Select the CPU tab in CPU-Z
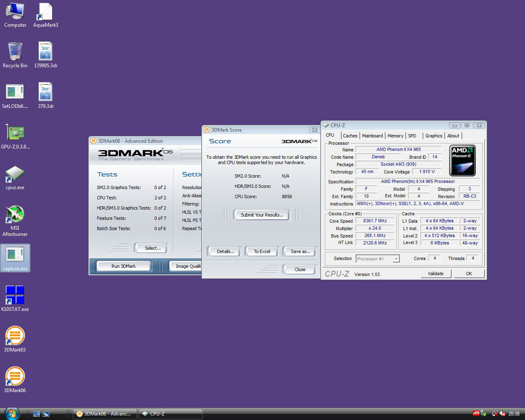The height and width of the screenshot is (420, 525). [x=330, y=135]
